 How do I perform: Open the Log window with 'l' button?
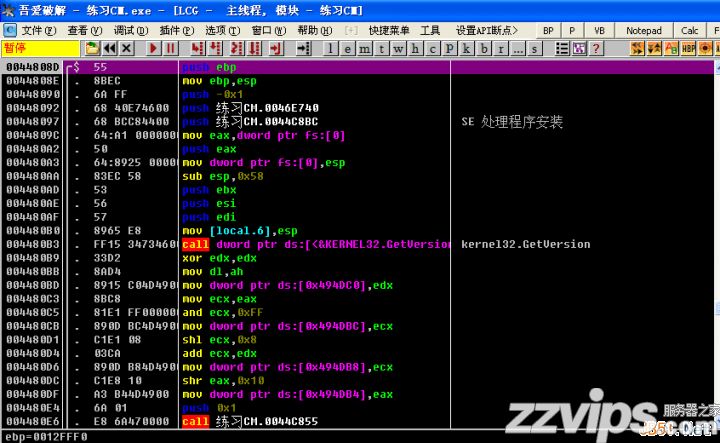click(x=330, y=48)
